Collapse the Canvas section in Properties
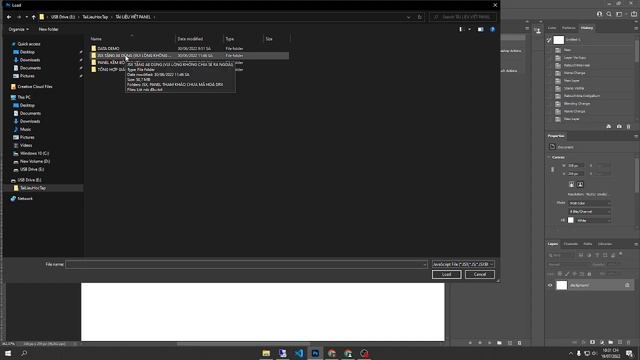 [x=549, y=157]
